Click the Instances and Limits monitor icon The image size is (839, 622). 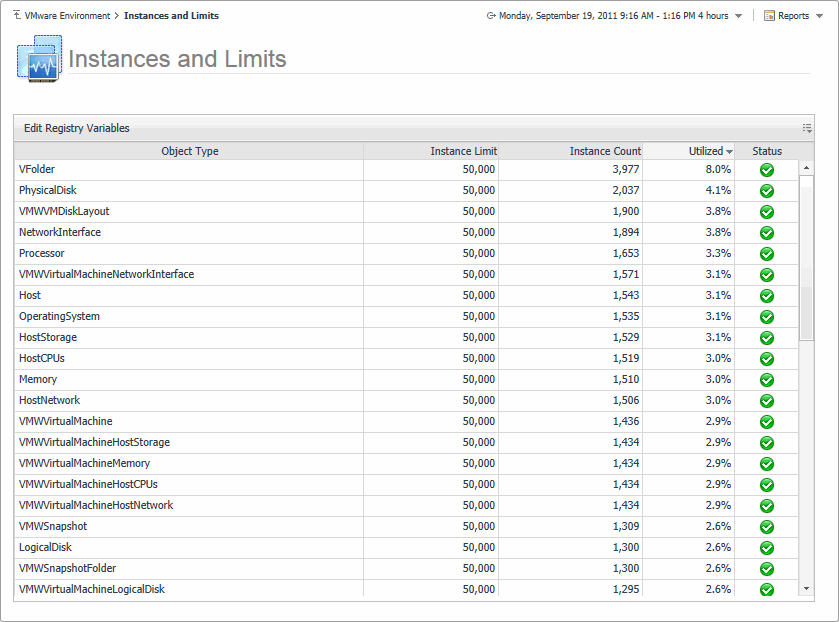point(40,59)
